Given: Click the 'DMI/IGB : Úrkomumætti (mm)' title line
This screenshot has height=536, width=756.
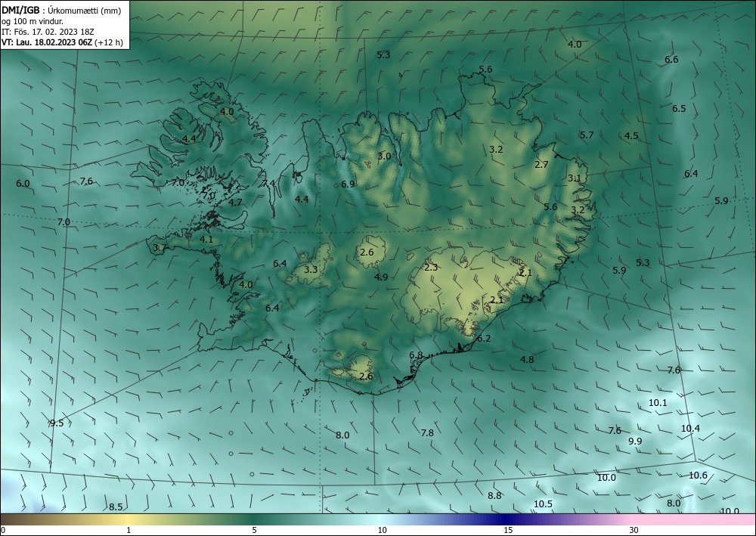Looking at the screenshot, I should pyautogui.click(x=61, y=11).
